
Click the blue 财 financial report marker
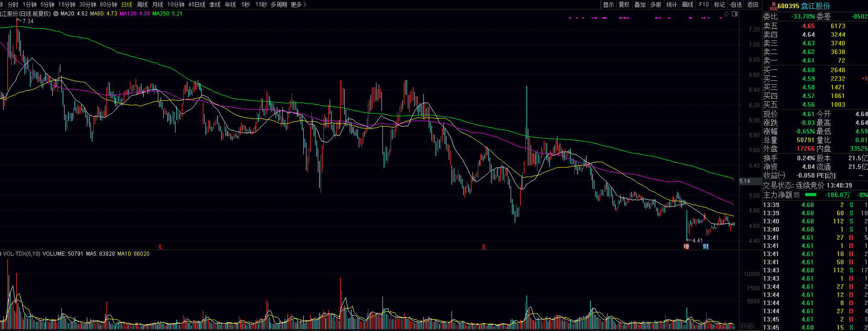pyautogui.click(x=706, y=247)
